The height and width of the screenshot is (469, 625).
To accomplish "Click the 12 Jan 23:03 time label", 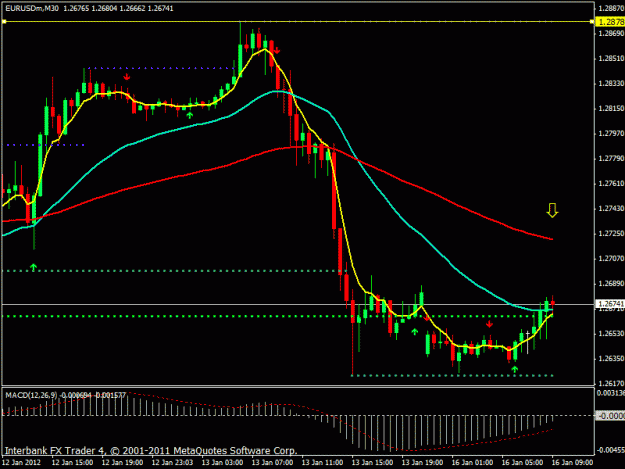I will [173, 463].
